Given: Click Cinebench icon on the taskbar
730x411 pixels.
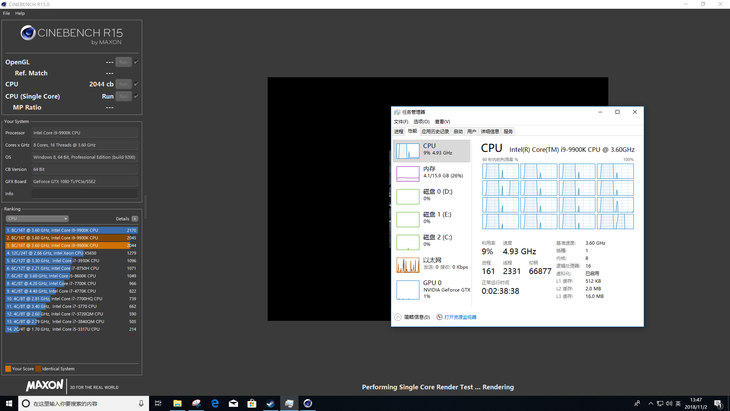Looking at the screenshot, I should point(308,404).
